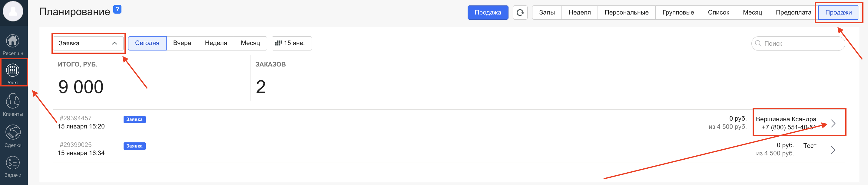Open the Предоплата tab

pos(793,13)
